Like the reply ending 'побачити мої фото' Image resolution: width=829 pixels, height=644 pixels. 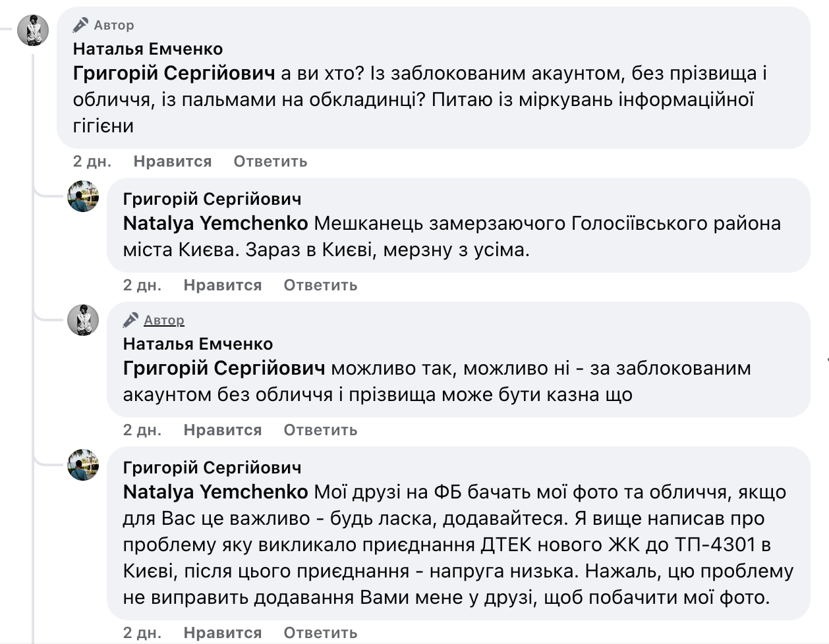222,633
